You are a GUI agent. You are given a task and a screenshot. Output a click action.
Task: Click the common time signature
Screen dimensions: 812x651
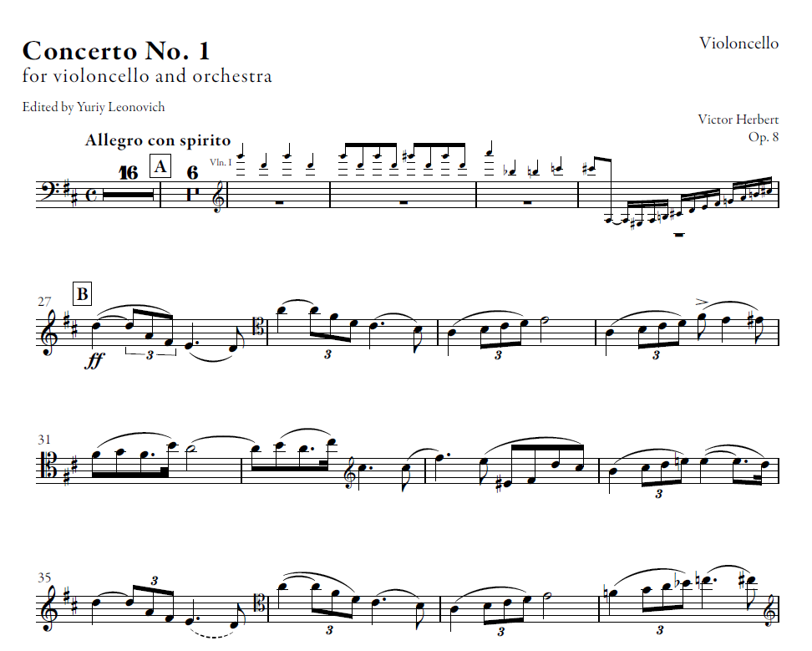(x=91, y=195)
